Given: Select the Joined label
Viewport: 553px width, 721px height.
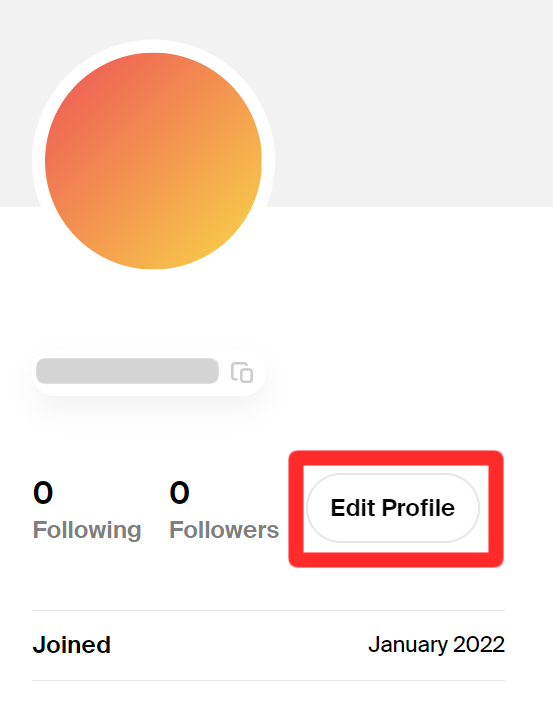Looking at the screenshot, I should point(72,645).
